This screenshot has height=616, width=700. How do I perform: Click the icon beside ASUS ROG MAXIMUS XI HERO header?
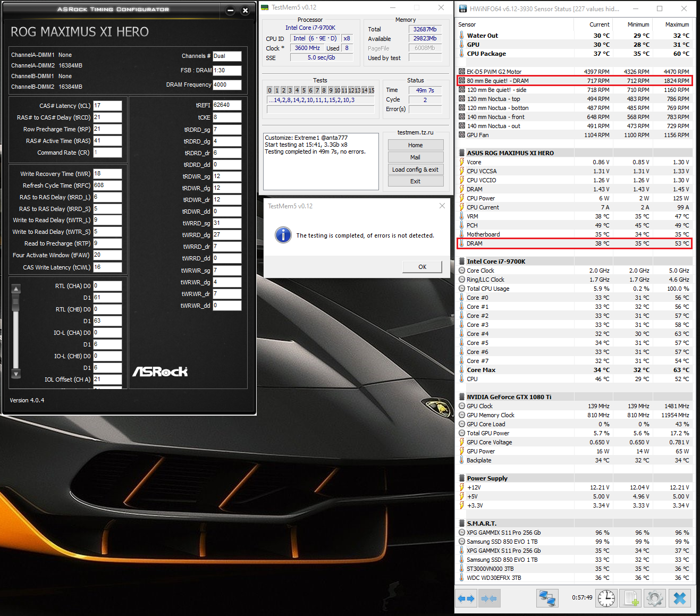[462, 153]
